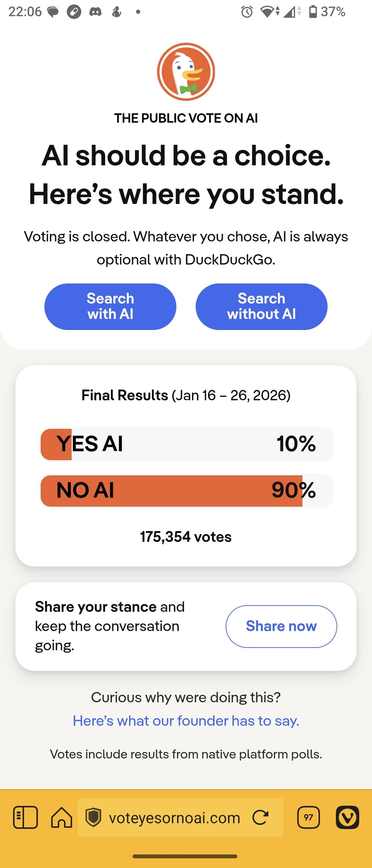
Task: Tap the shield tracker-blocker icon
Action: pyautogui.click(x=93, y=817)
